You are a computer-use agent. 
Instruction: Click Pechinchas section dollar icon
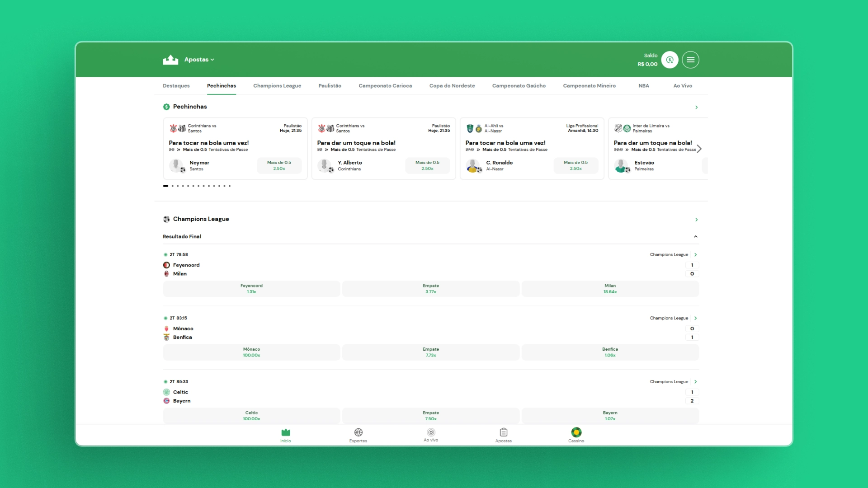[x=166, y=107]
